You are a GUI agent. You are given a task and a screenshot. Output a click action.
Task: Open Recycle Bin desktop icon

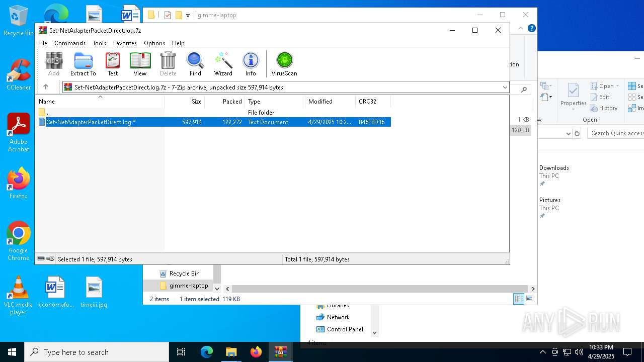[x=19, y=21]
